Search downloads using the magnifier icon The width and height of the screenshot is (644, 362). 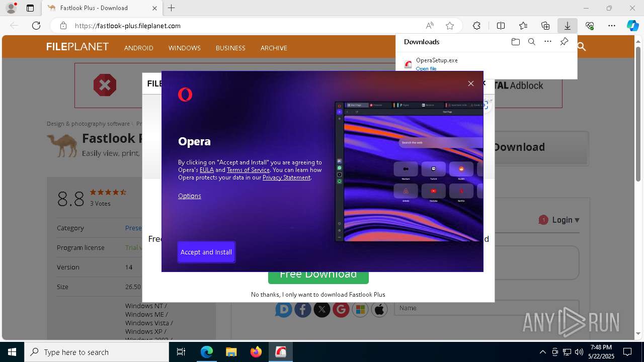click(531, 42)
